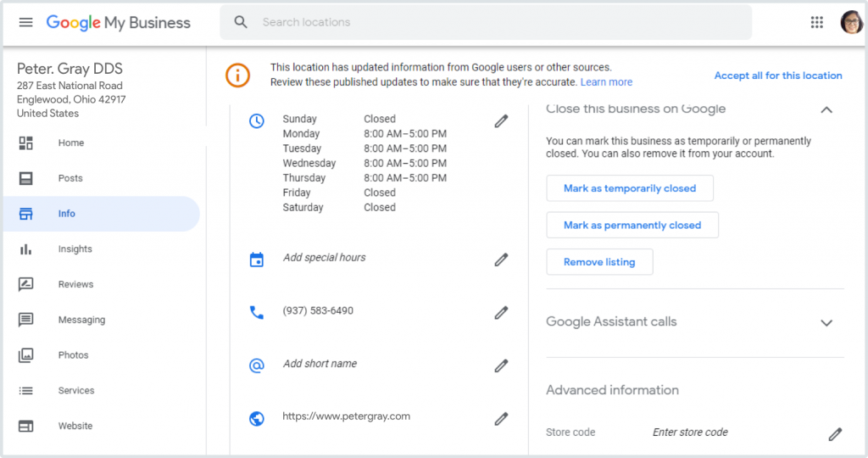868x458 pixels.
Task: Click the 287 East National Road address
Action: coord(70,86)
